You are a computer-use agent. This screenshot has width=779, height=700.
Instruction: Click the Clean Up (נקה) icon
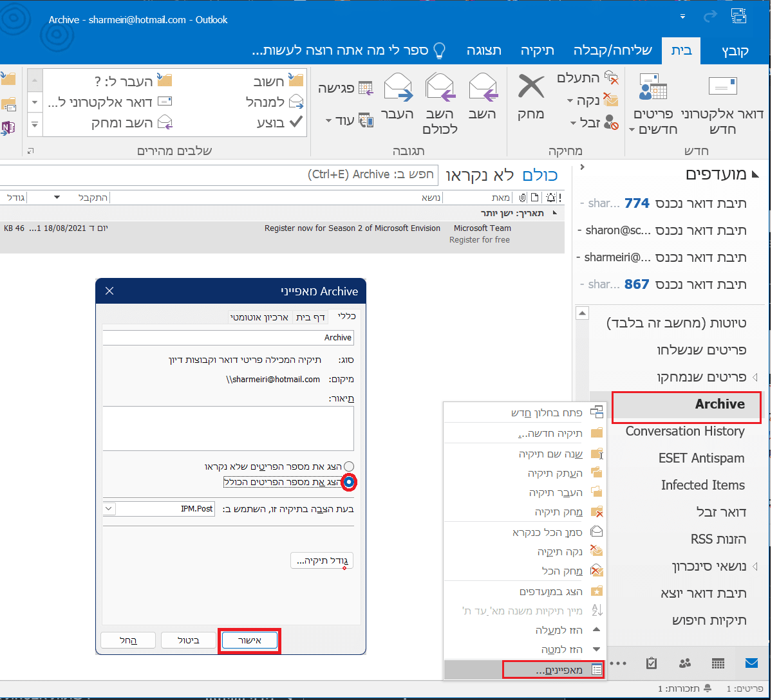pos(611,100)
